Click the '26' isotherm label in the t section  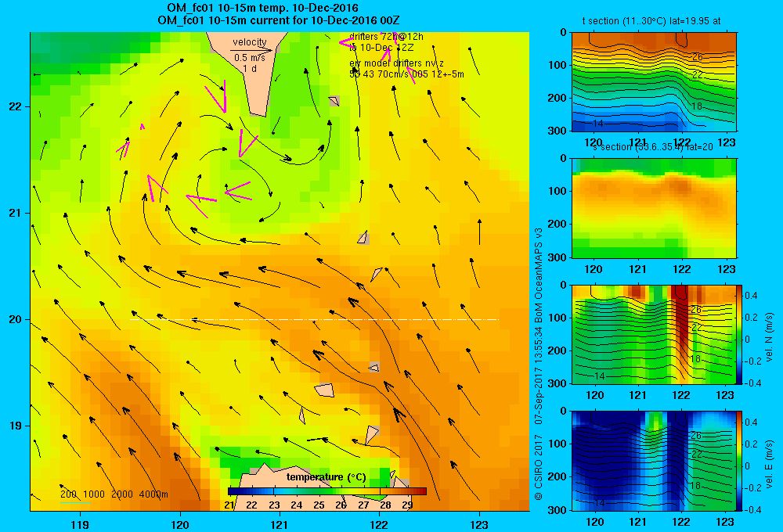(x=697, y=57)
